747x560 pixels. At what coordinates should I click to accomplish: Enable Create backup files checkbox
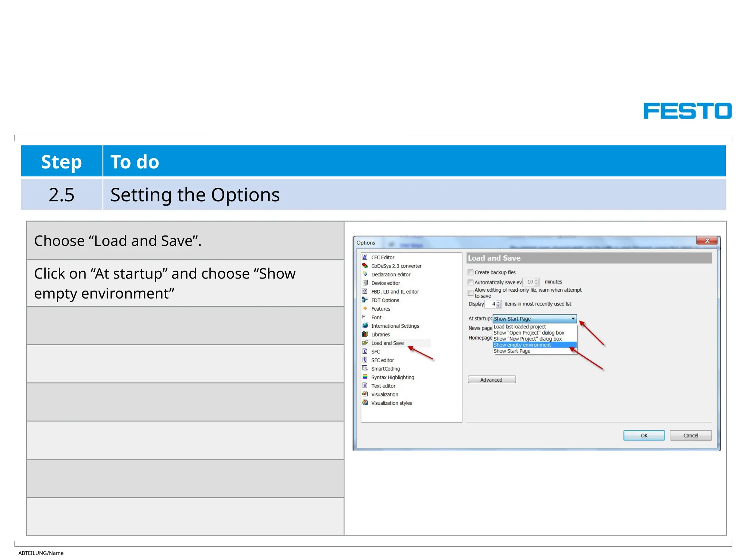pos(471,272)
